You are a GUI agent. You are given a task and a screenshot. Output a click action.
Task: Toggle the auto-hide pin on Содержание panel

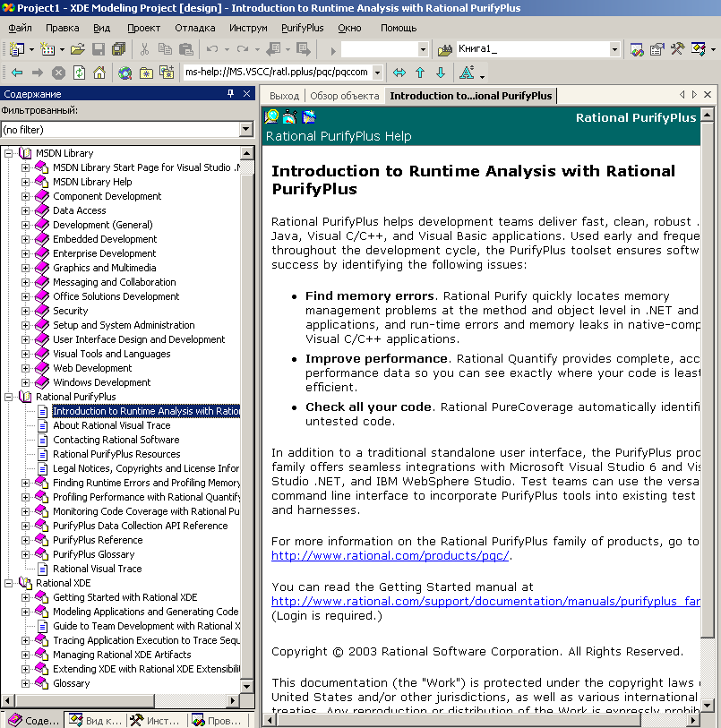[231, 94]
